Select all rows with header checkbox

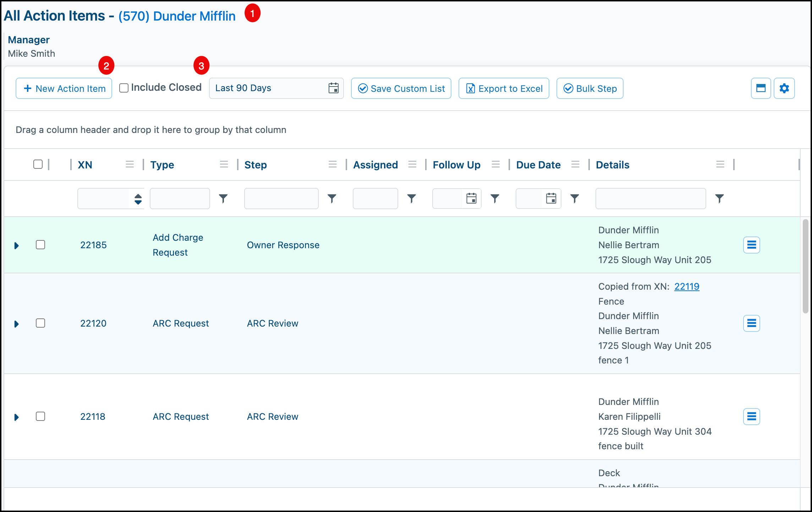point(38,164)
